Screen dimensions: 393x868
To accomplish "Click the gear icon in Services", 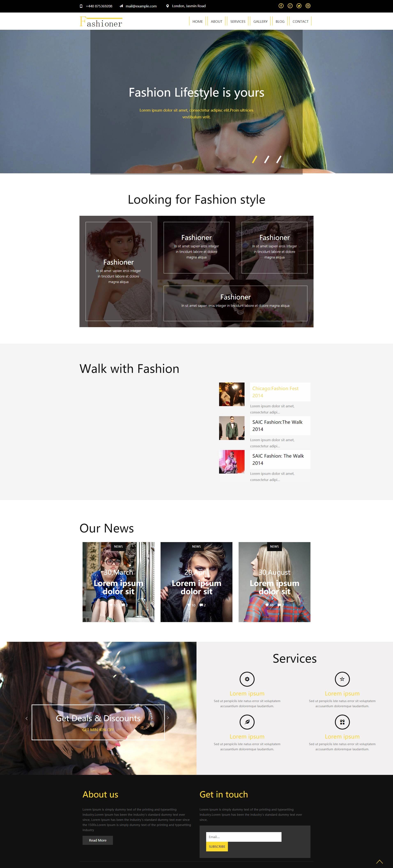I will coord(247,679).
